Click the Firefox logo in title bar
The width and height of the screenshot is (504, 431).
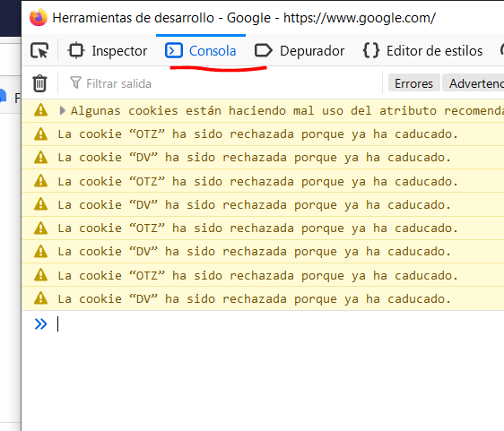click(x=39, y=17)
